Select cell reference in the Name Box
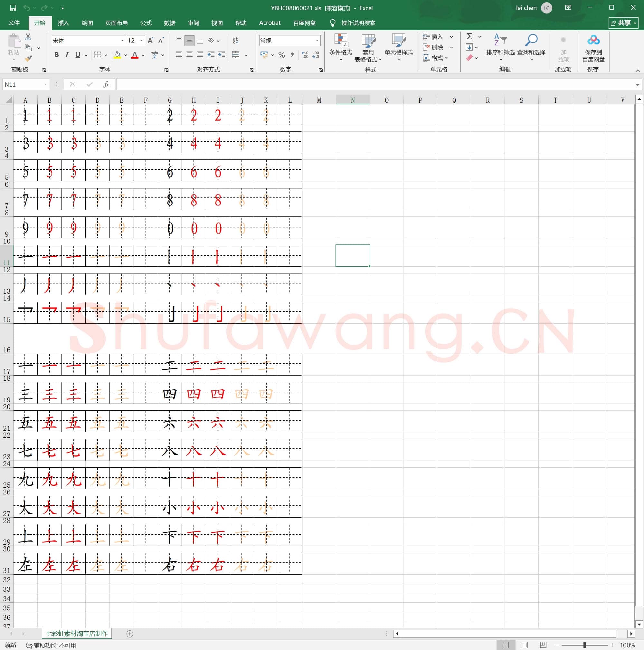Viewport: 644px width, 650px height. pos(24,84)
